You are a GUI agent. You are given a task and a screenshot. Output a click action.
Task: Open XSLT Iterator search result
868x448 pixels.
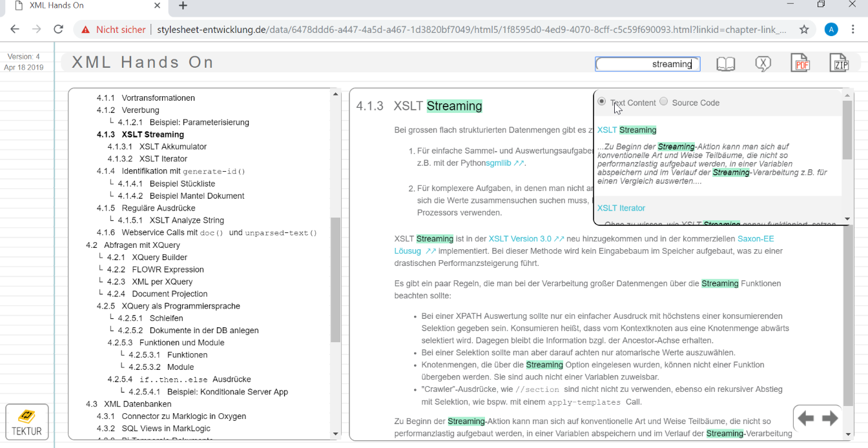[621, 208]
